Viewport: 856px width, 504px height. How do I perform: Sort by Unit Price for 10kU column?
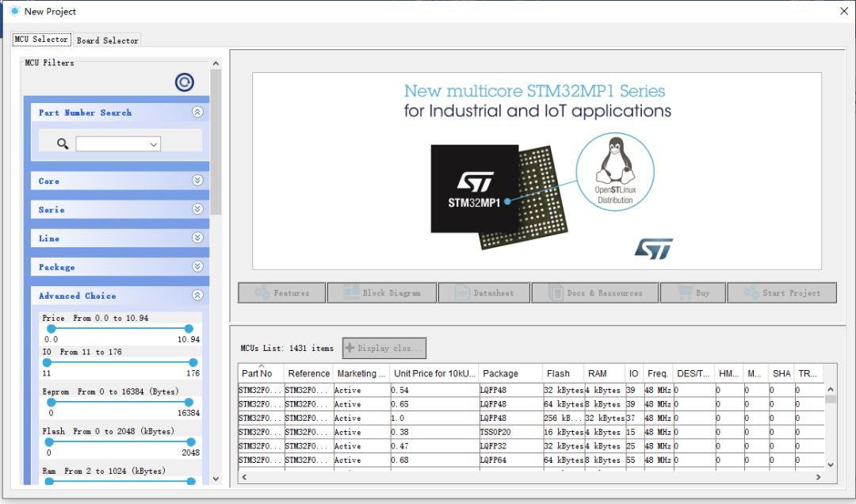[434, 373]
